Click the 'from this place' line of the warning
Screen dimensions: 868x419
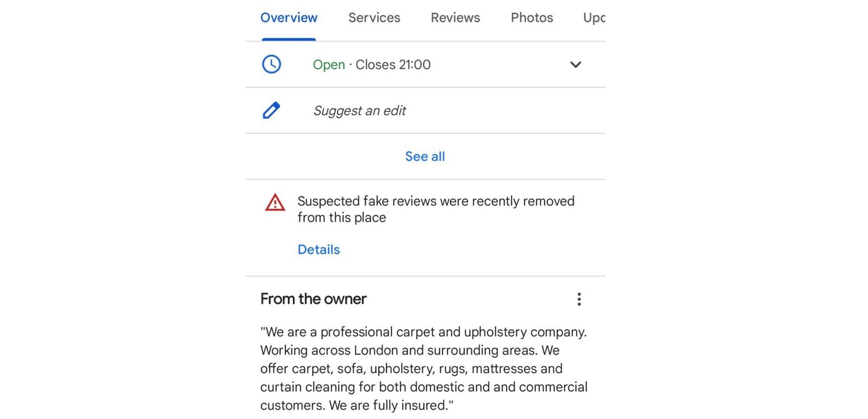(x=342, y=217)
